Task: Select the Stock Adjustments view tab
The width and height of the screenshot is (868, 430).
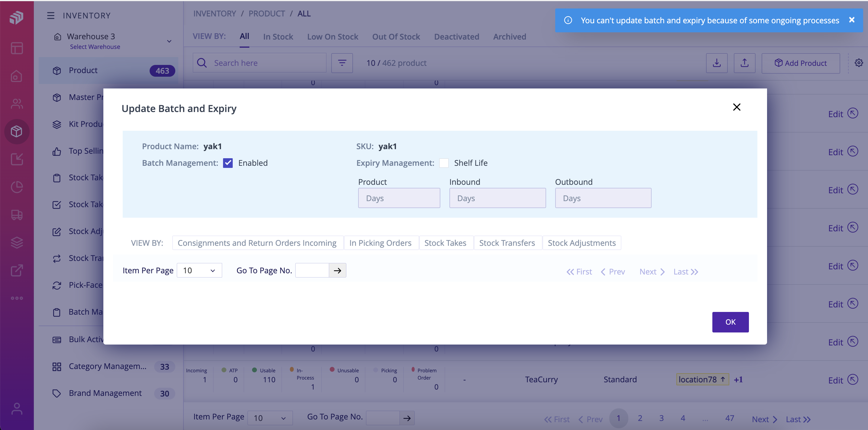Action: tap(582, 243)
